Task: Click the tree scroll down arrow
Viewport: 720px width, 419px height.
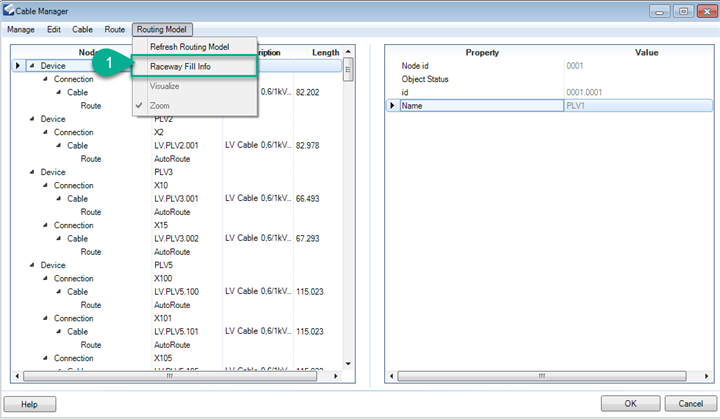Action: point(349,364)
